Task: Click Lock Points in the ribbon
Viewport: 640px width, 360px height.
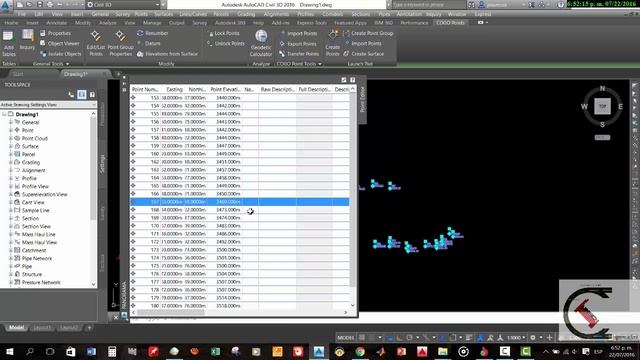Action: pyautogui.click(x=224, y=33)
